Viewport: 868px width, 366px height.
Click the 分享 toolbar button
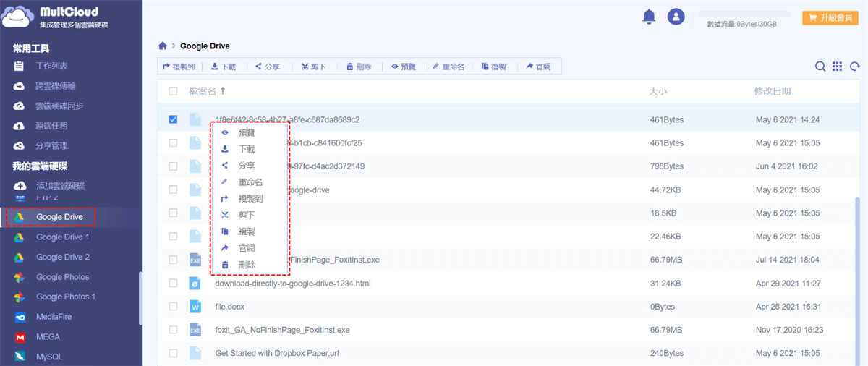[268, 67]
